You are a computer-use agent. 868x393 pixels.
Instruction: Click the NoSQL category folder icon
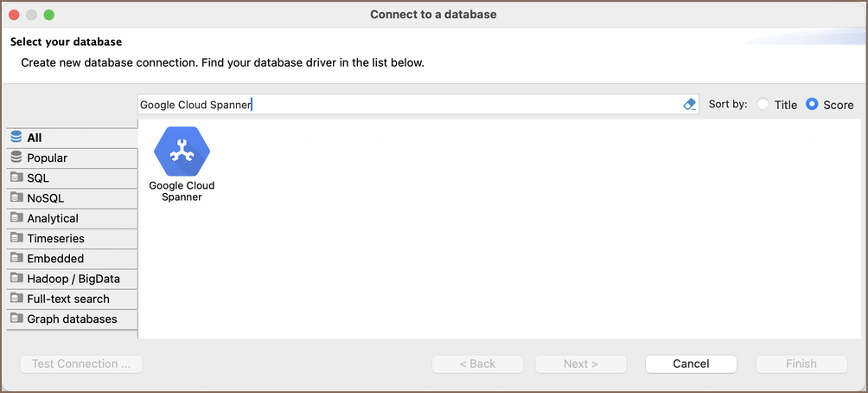tap(16, 197)
